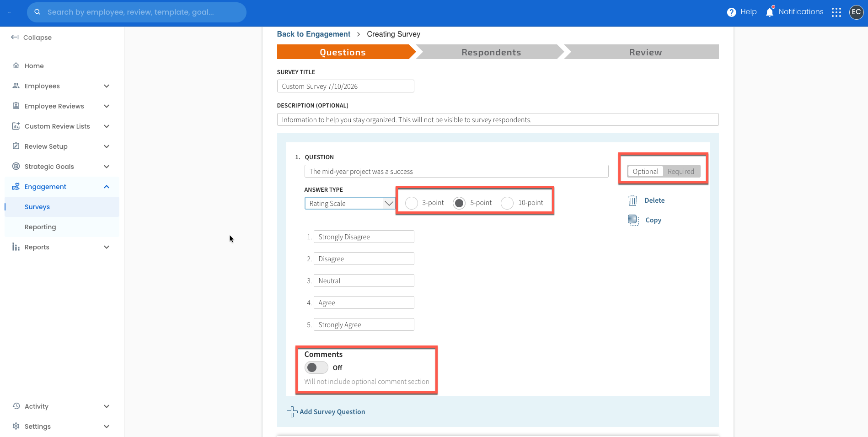Click the question text field
Viewport: 868px width, 437px height.
click(x=456, y=171)
